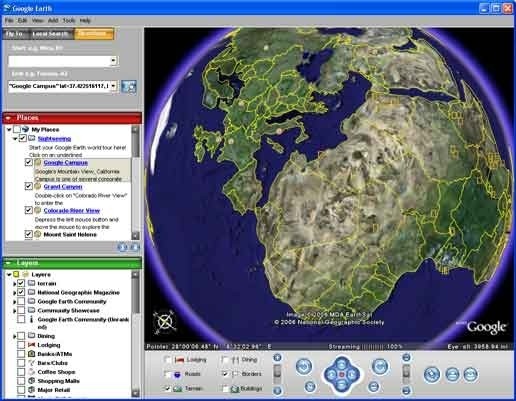Click the directions search button beside the destination field

129,86
